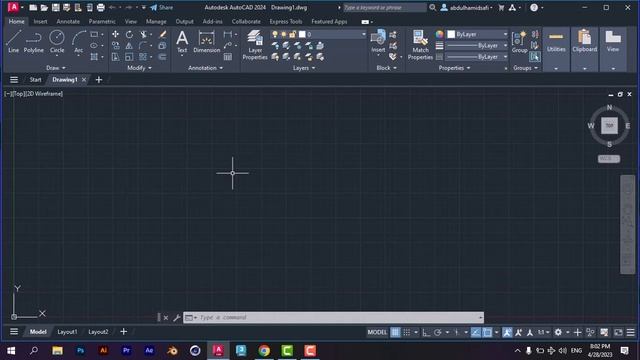The image size is (640, 360).
Task: Expand the Block panel
Action: pyautogui.click(x=387, y=68)
